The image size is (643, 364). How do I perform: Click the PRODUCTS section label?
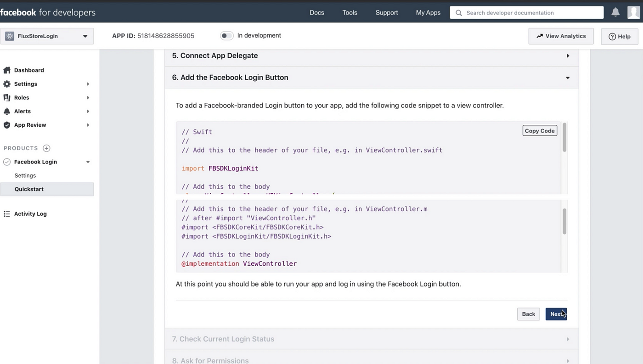(21, 148)
